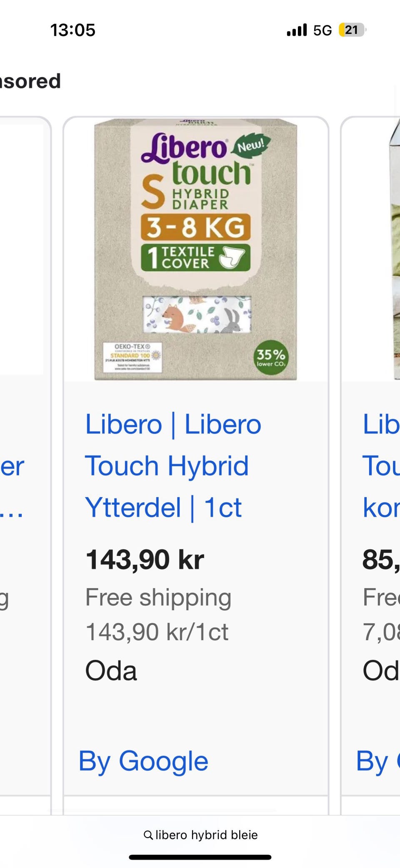Viewport: 400px width, 868px height.
Task: Open 'Libero | Libero Touch Hybrid Ytterdel' link
Action: click(x=173, y=465)
